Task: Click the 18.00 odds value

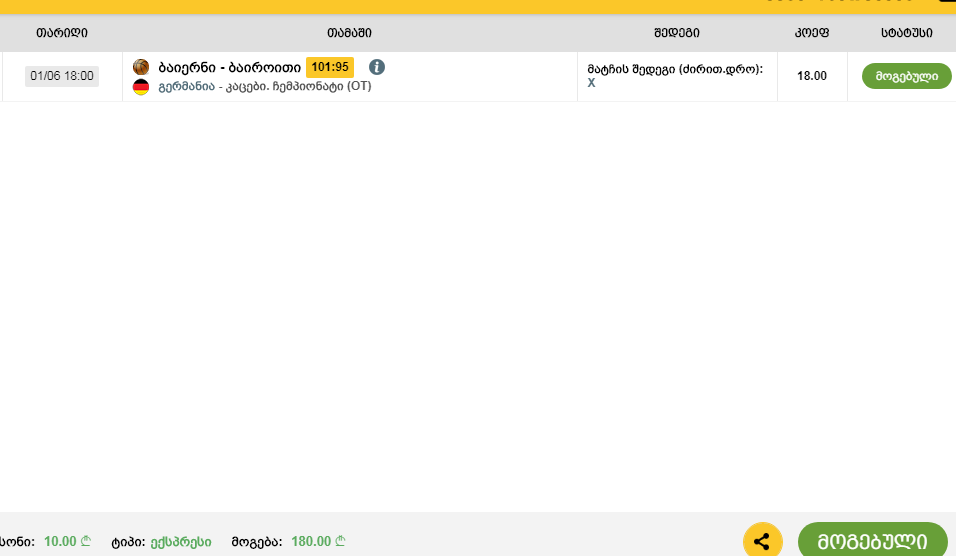Action: (812, 76)
